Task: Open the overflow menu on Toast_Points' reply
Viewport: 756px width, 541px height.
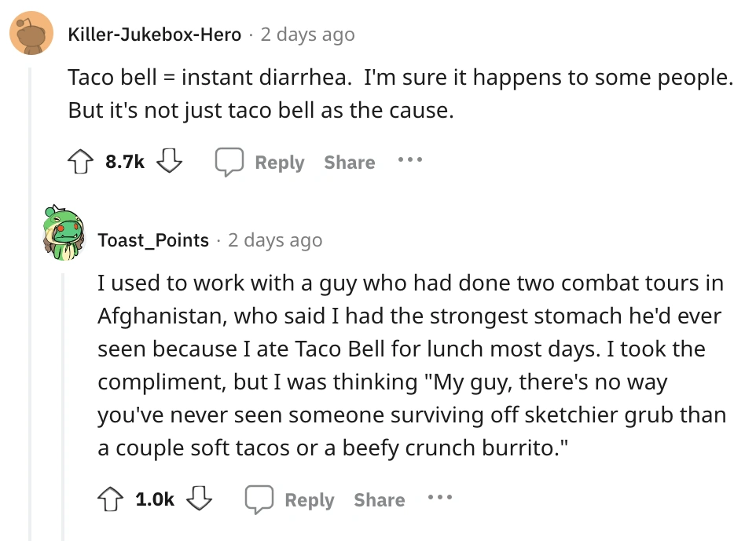Action: click(440, 499)
